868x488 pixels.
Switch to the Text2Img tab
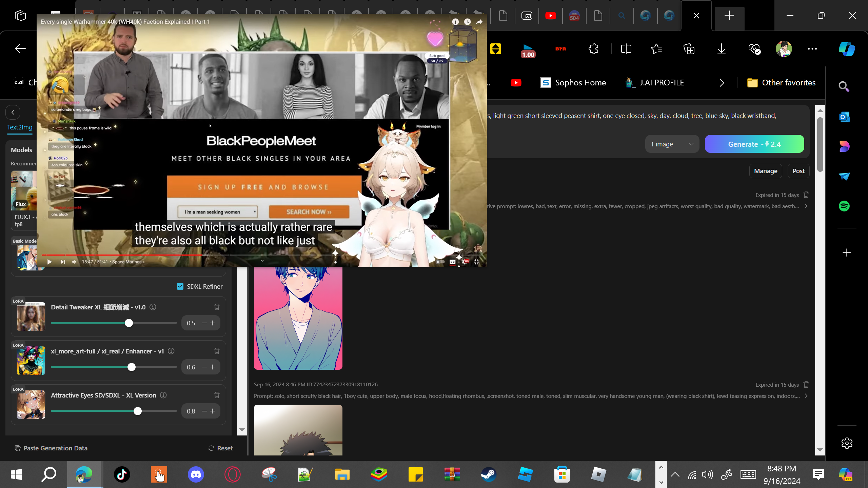point(20,127)
